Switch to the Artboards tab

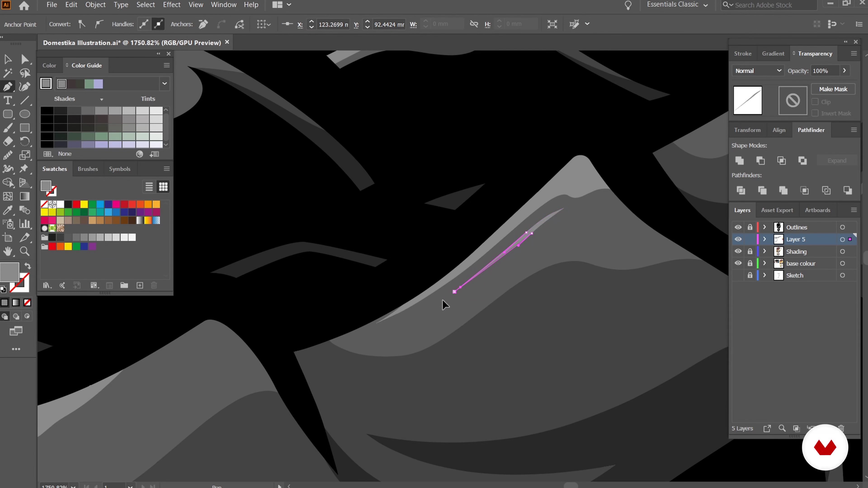[817, 210]
